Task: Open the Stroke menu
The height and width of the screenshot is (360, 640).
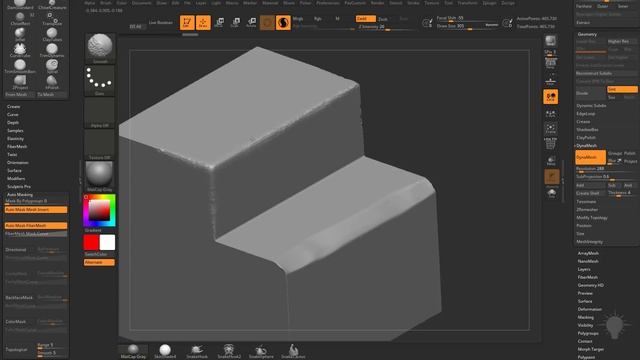Action: pyautogui.click(x=413, y=3)
